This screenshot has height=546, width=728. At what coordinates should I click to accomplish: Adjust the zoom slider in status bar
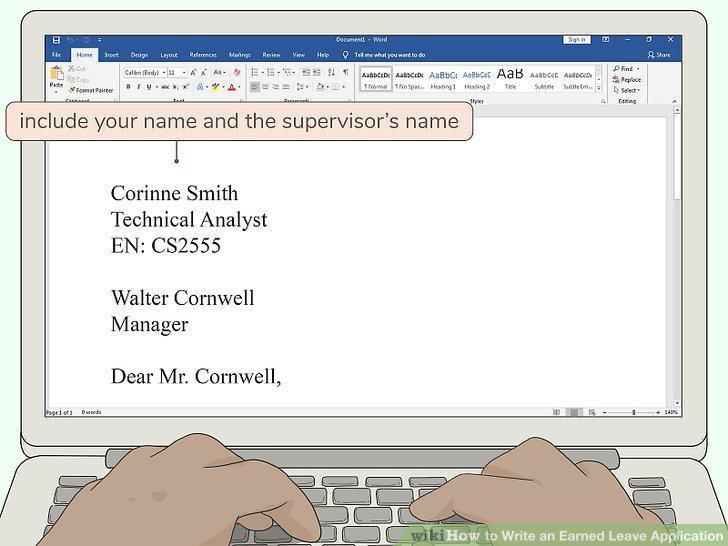(633, 412)
